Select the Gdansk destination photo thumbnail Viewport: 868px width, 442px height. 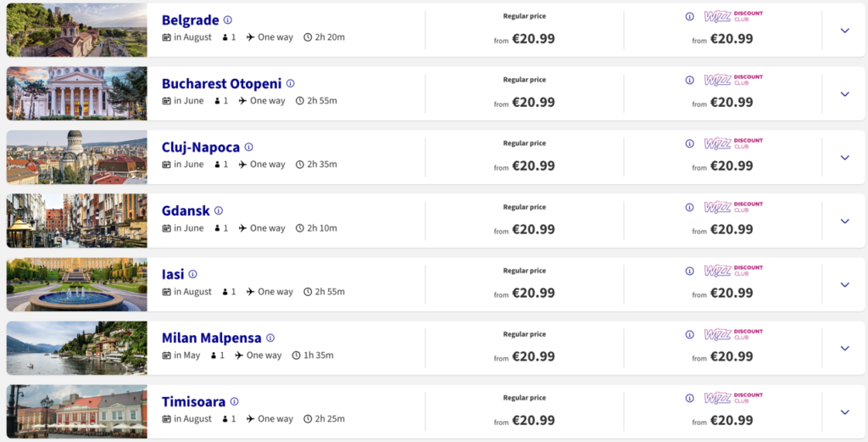coord(76,221)
